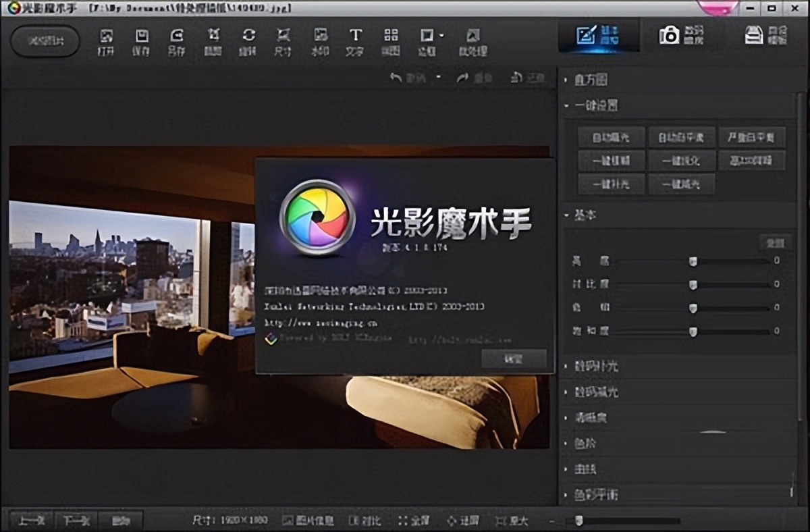
Task: Click the 旋转 rotate tool icon
Action: pos(248,39)
